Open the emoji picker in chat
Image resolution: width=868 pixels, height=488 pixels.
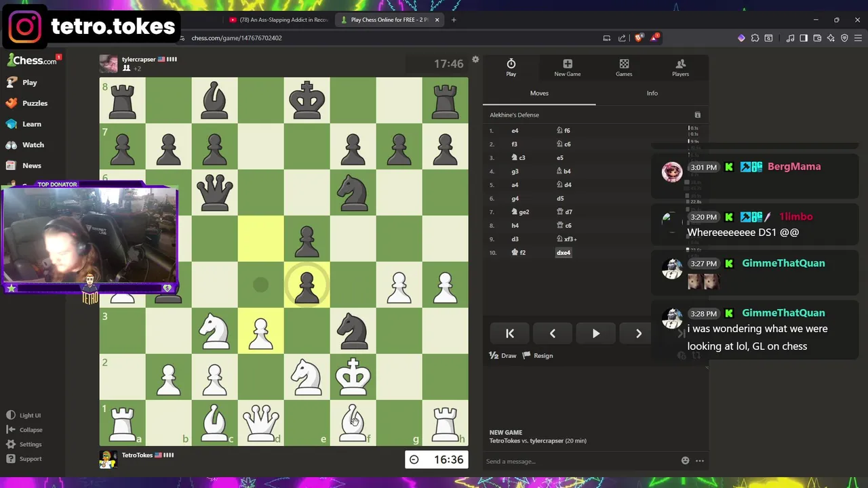pos(685,461)
